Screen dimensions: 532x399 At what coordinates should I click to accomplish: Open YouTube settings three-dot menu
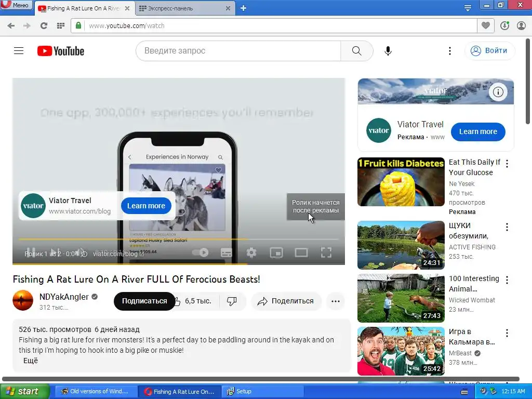pyautogui.click(x=450, y=51)
